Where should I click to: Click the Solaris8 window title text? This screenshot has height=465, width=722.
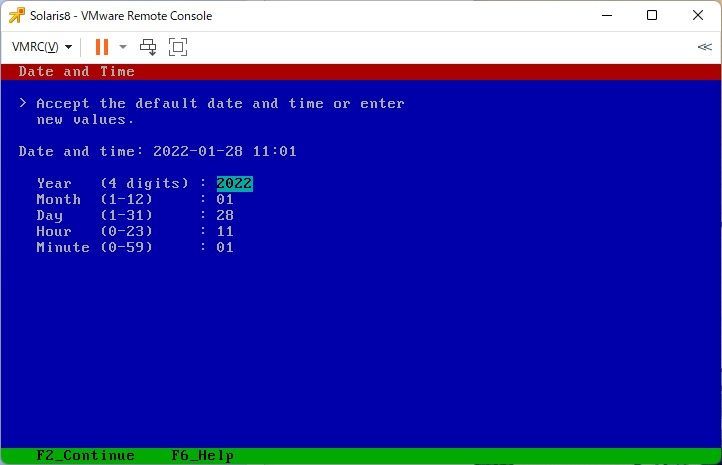121,16
